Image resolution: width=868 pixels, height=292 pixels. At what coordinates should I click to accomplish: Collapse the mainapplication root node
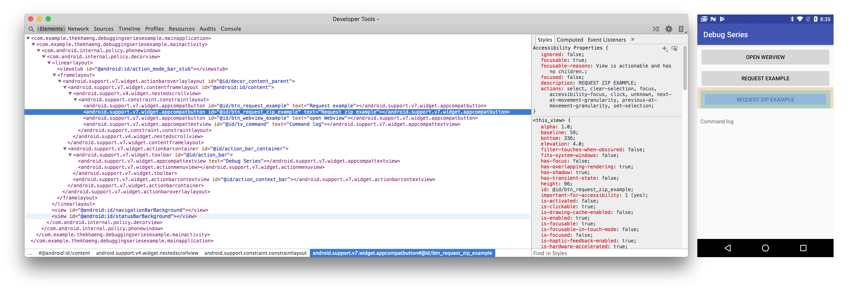(x=28, y=38)
